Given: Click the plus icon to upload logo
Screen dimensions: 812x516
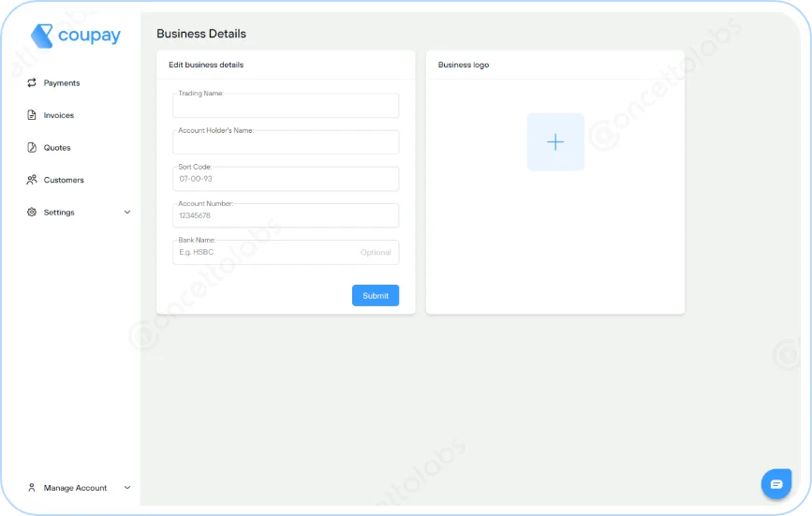Looking at the screenshot, I should click(555, 141).
